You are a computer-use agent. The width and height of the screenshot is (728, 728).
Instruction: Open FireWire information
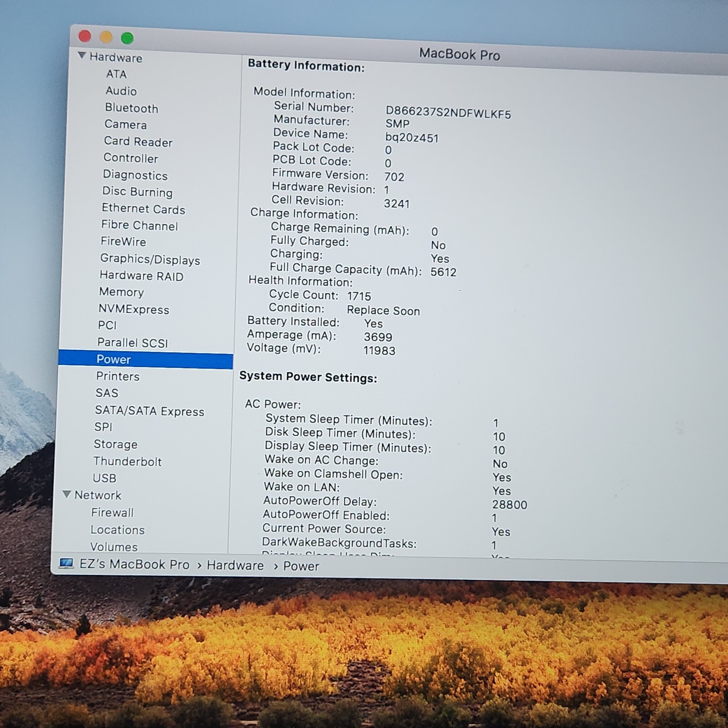[123, 241]
